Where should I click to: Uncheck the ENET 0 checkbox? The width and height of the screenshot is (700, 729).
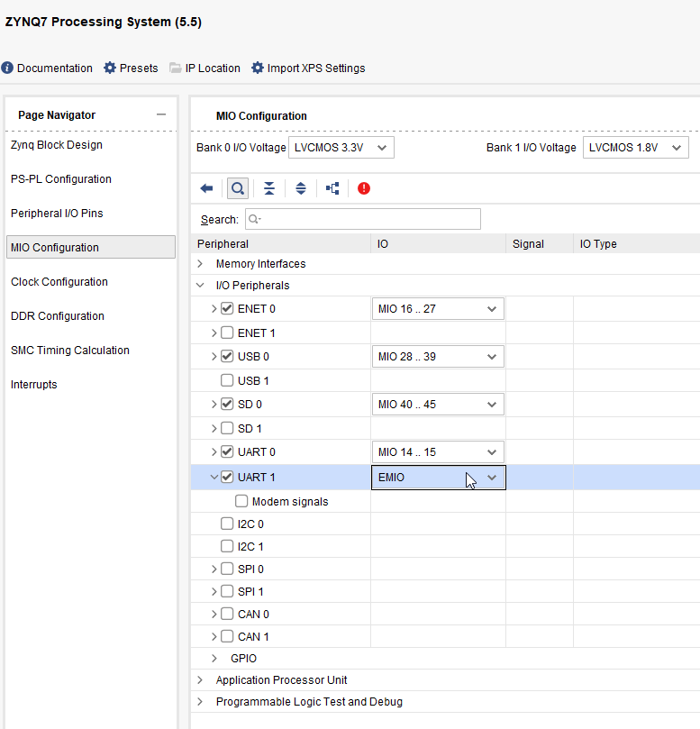227,308
